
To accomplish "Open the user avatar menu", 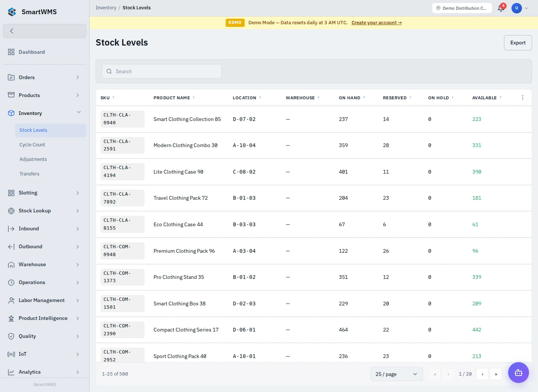I will coord(517,8).
